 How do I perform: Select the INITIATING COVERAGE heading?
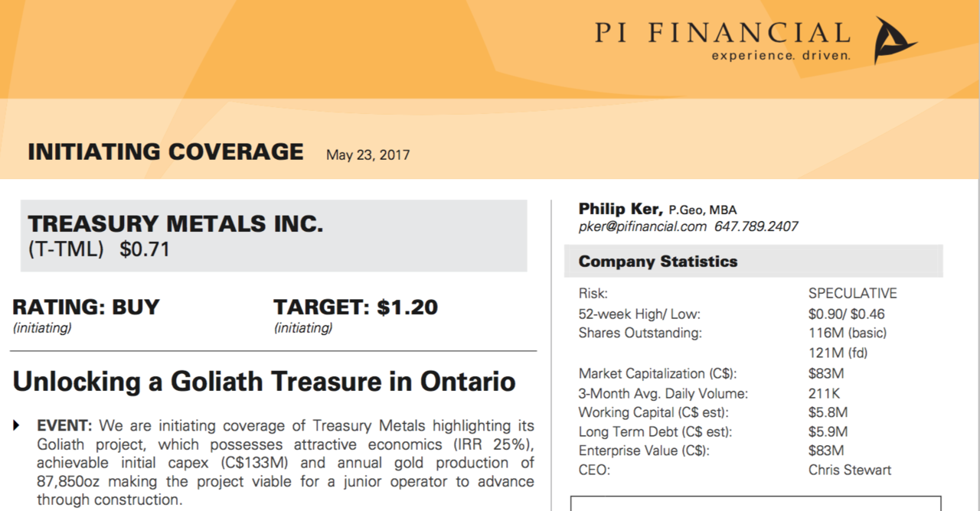165,151
